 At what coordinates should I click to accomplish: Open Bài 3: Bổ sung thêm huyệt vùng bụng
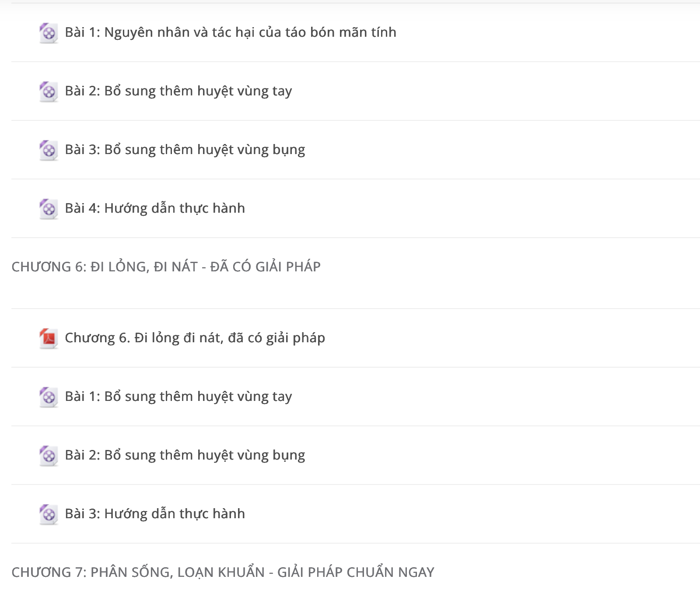pyautogui.click(x=185, y=150)
